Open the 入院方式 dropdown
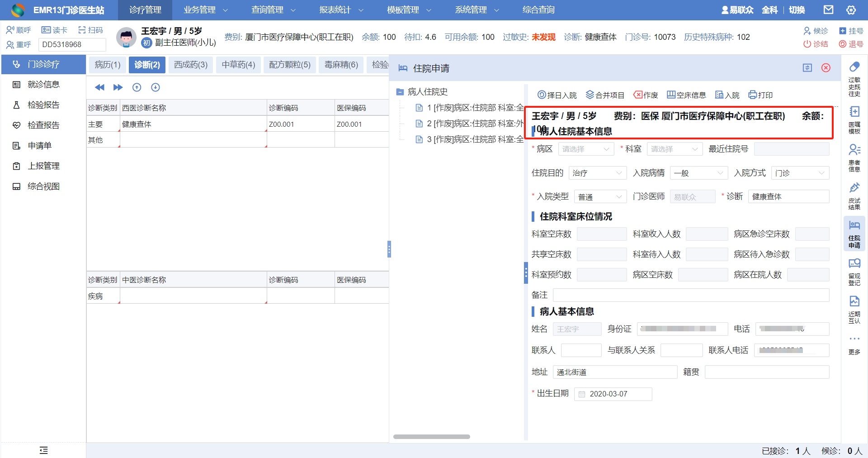Screen dimensions: 868x458 800,173
